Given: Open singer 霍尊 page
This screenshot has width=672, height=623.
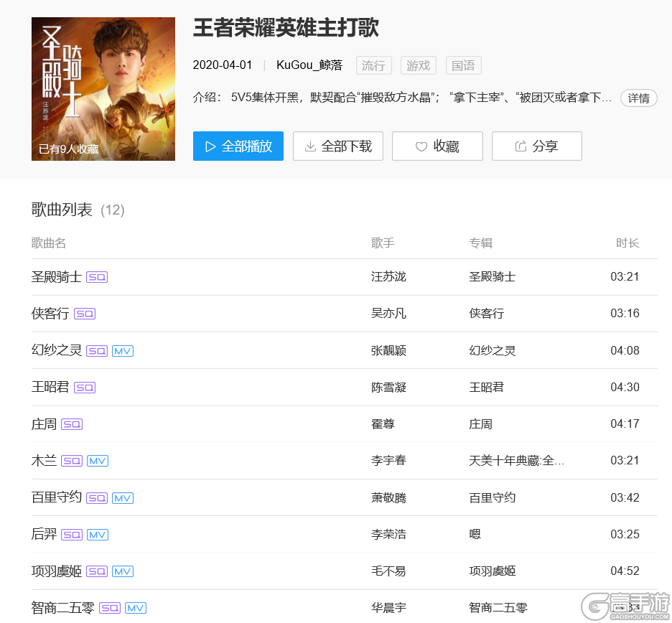Looking at the screenshot, I should pyautogui.click(x=383, y=423).
